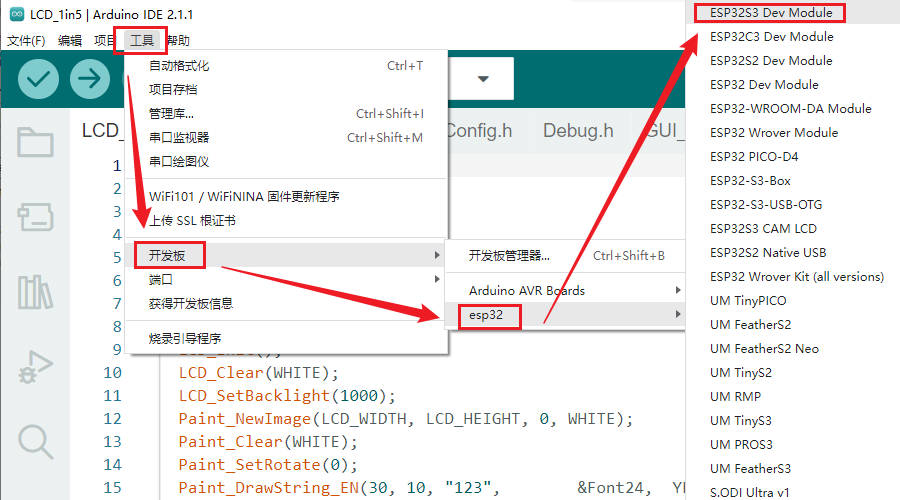Image resolution: width=900 pixels, height=500 pixels.
Task: Choose ESP32S2 Native USB board
Action: point(793,253)
